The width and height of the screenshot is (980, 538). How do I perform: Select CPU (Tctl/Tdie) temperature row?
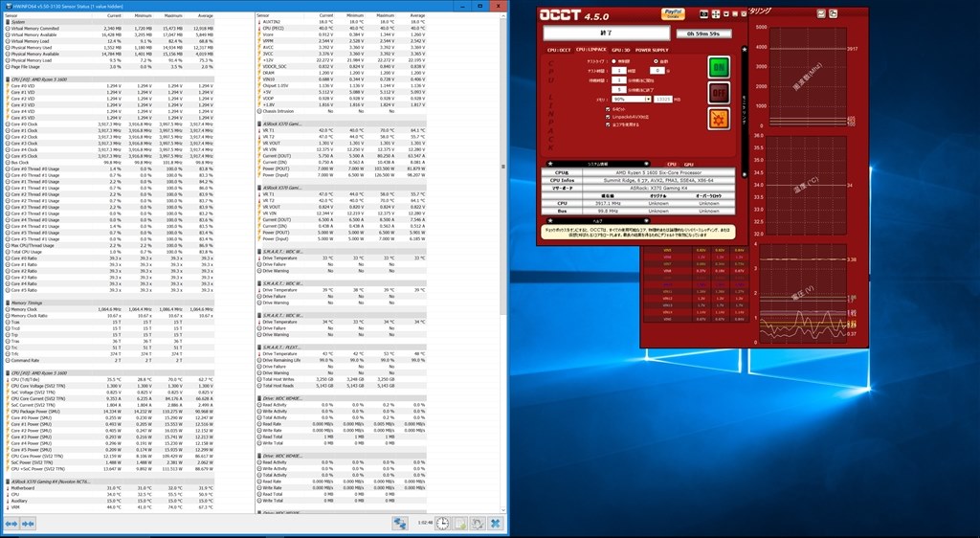click(109, 379)
